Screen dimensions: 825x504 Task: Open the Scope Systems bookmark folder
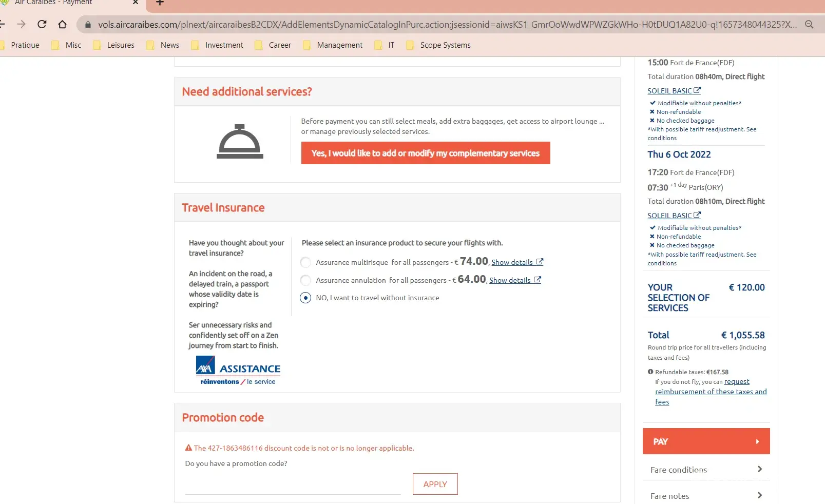[438, 45]
